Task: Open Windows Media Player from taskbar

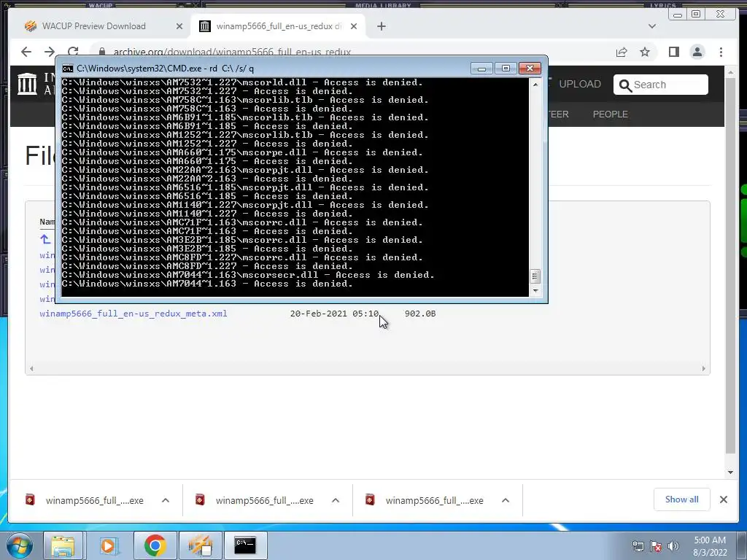Action: pyautogui.click(x=108, y=545)
